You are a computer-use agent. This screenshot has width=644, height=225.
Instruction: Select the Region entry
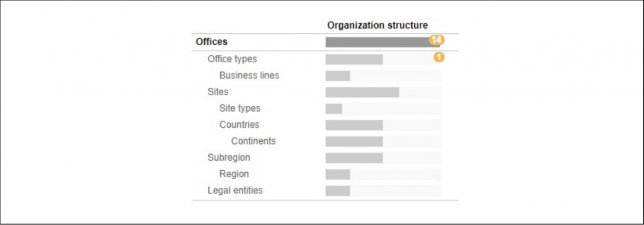point(234,174)
